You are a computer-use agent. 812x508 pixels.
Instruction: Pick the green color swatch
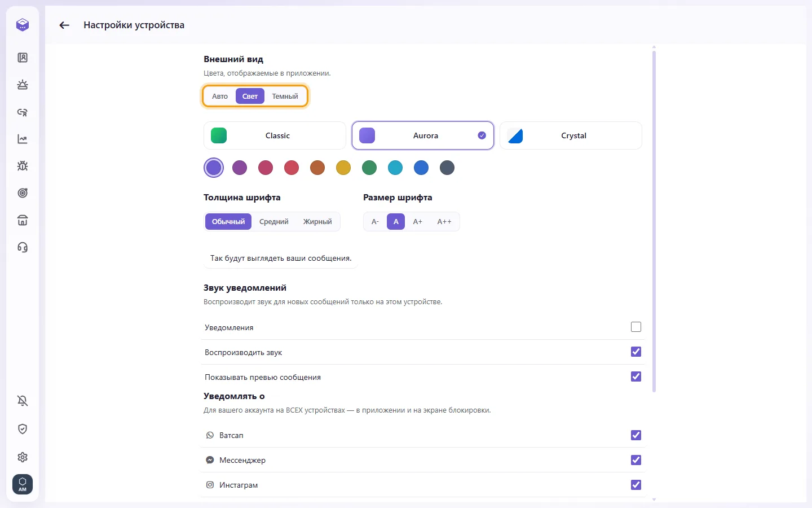369,168
